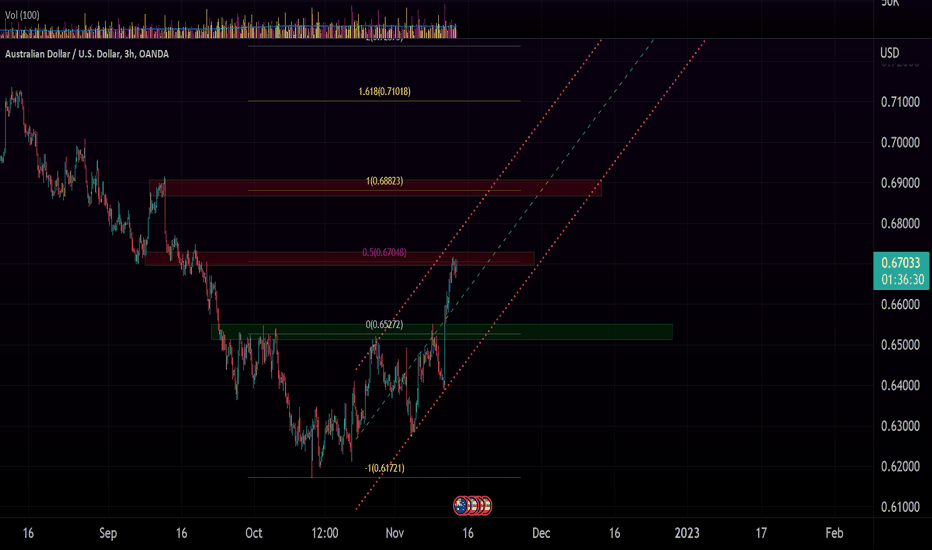The height and width of the screenshot is (550, 932).
Task: Select the upper red resistance zone near 0.69000
Action: [375, 188]
